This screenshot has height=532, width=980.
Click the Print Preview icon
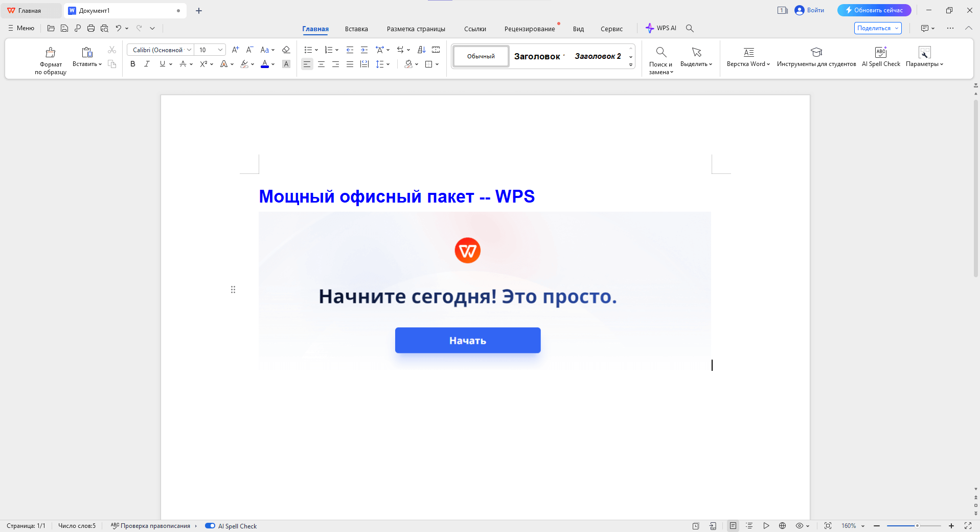(x=104, y=28)
